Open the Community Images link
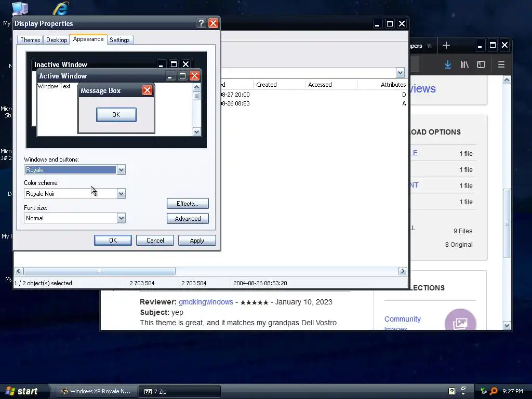This screenshot has height=399, width=532. (403, 323)
